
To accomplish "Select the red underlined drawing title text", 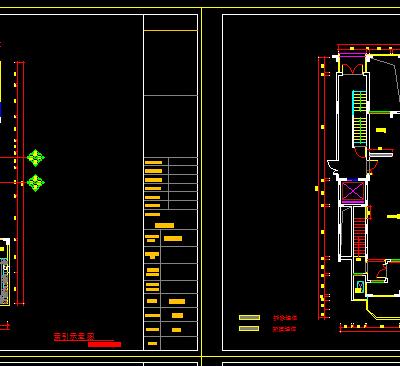I will (74, 336).
